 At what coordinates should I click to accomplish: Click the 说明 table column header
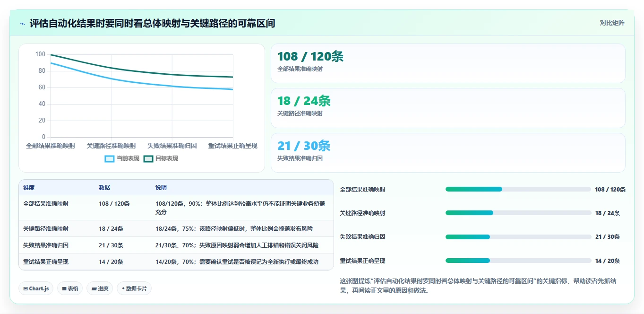tap(161, 188)
